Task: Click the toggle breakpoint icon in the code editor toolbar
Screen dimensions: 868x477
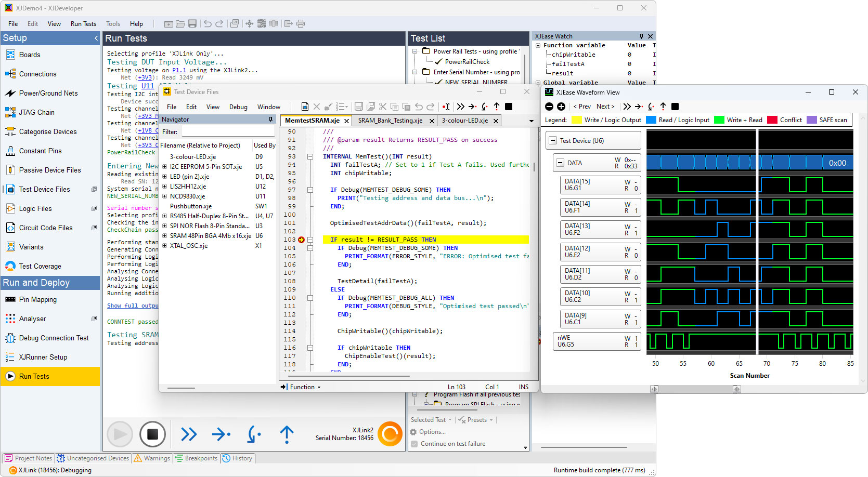Action: pos(446,106)
